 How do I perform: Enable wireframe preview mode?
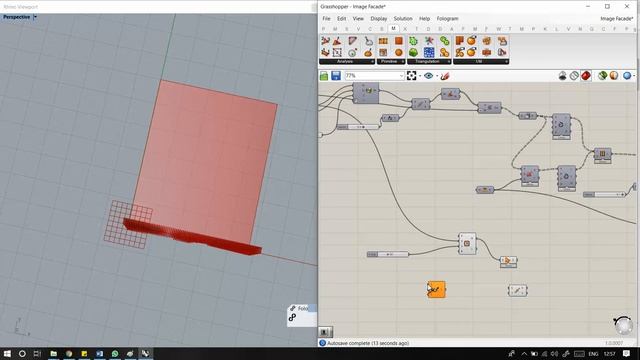coord(574,76)
